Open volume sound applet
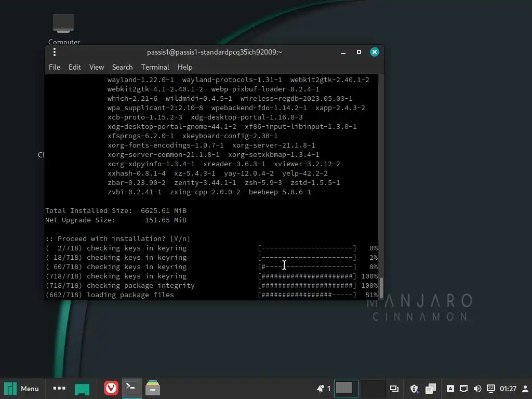The width and height of the screenshot is (532, 399). [x=477, y=389]
